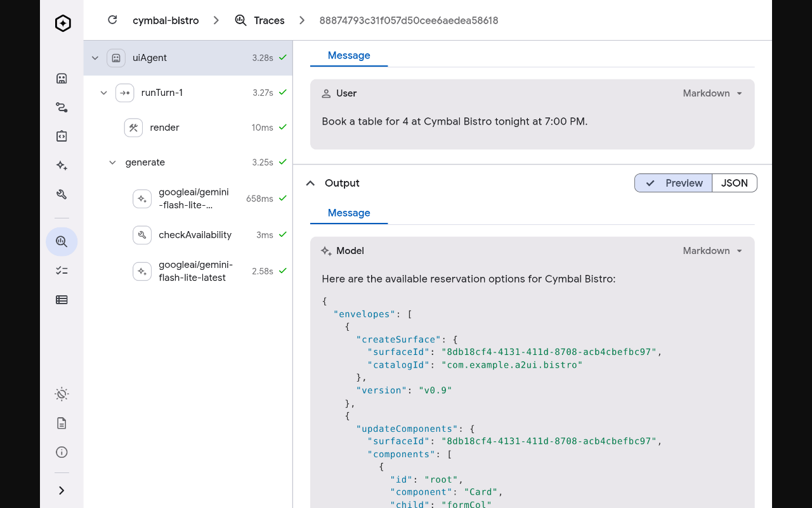
Task: Expand the sidebar with the bottom chevron
Action: tap(62, 490)
